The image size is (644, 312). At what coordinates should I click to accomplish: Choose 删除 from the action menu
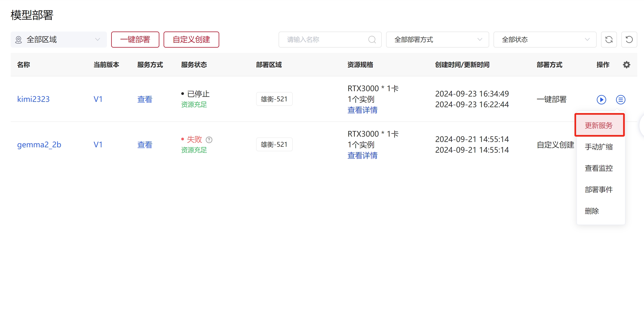tap(592, 211)
